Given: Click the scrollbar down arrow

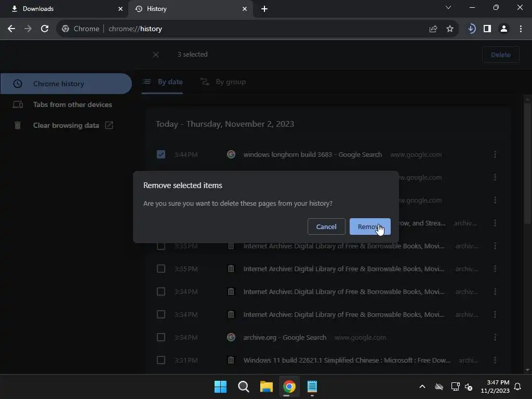Looking at the screenshot, I should [x=527, y=370].
